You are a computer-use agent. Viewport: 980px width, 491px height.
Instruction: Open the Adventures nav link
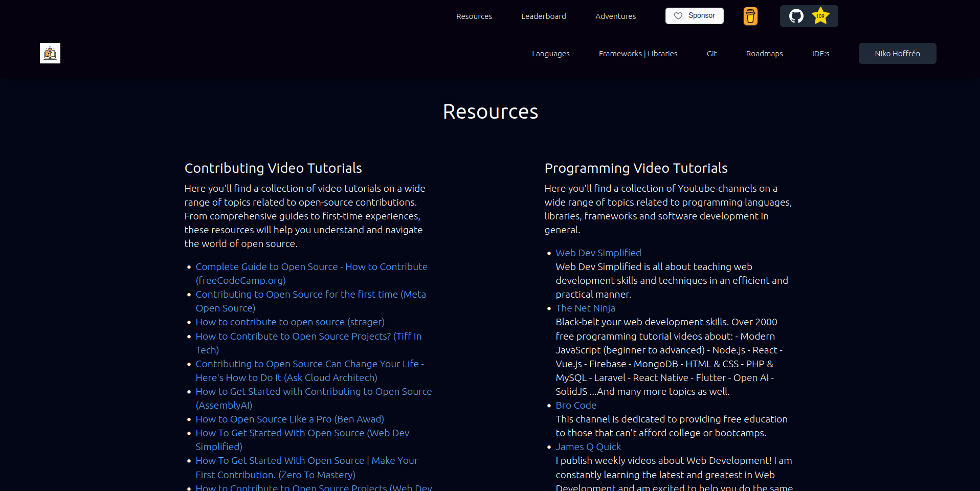(616, 16)
